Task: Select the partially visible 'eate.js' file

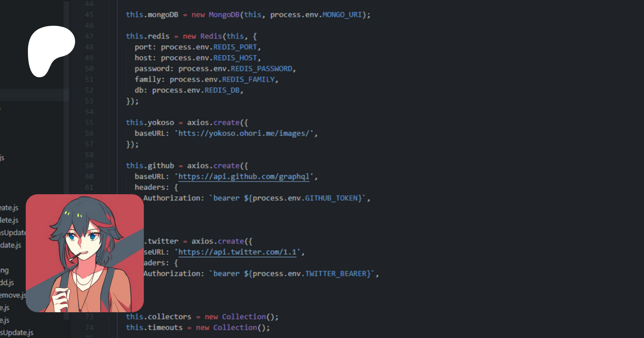Action: click(x=9, y=208)
